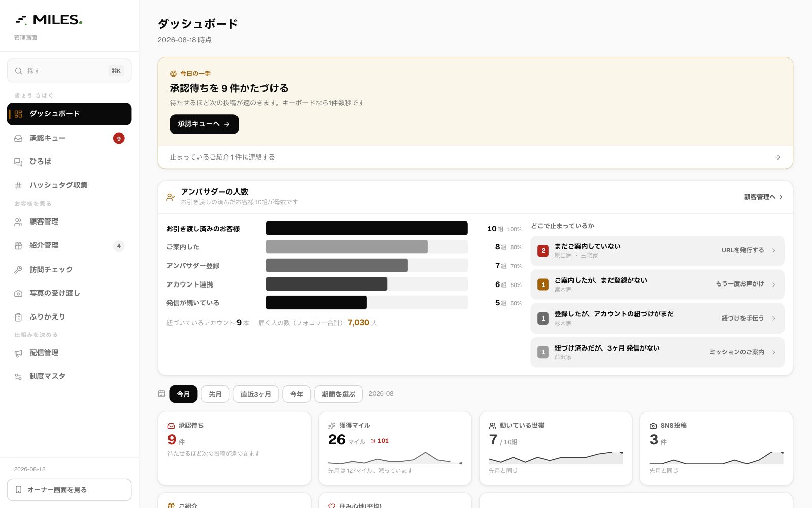Click the 発信が続いている progress bar

coord(367,303)
